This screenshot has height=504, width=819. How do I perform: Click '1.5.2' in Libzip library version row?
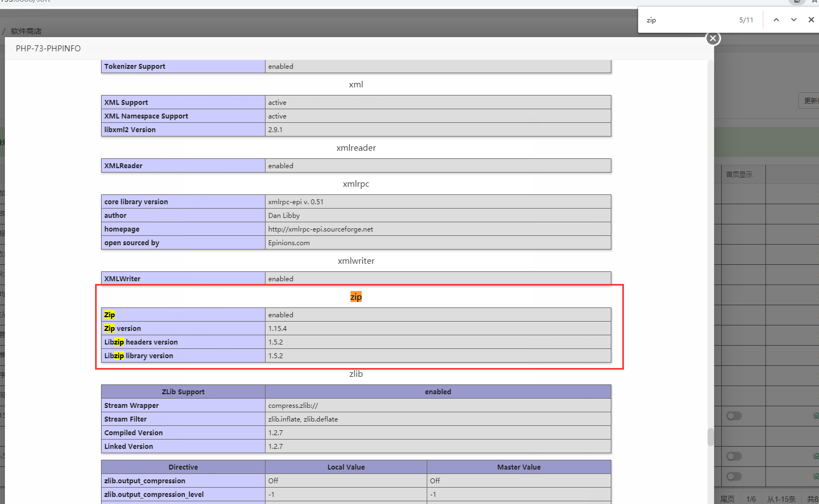click(275, 356)
